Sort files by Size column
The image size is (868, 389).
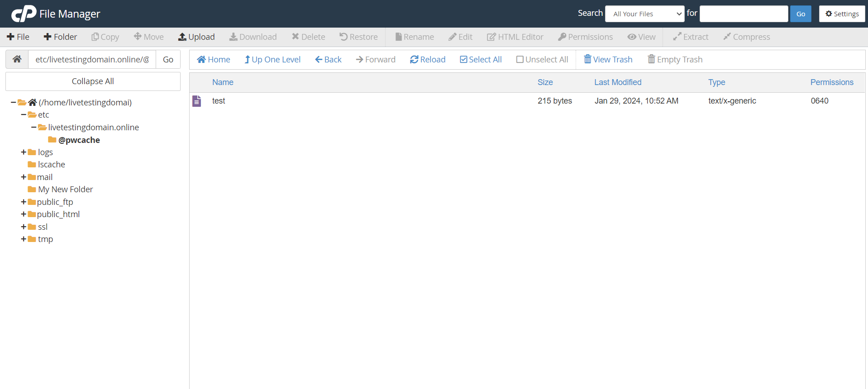(x=545, y=82)
